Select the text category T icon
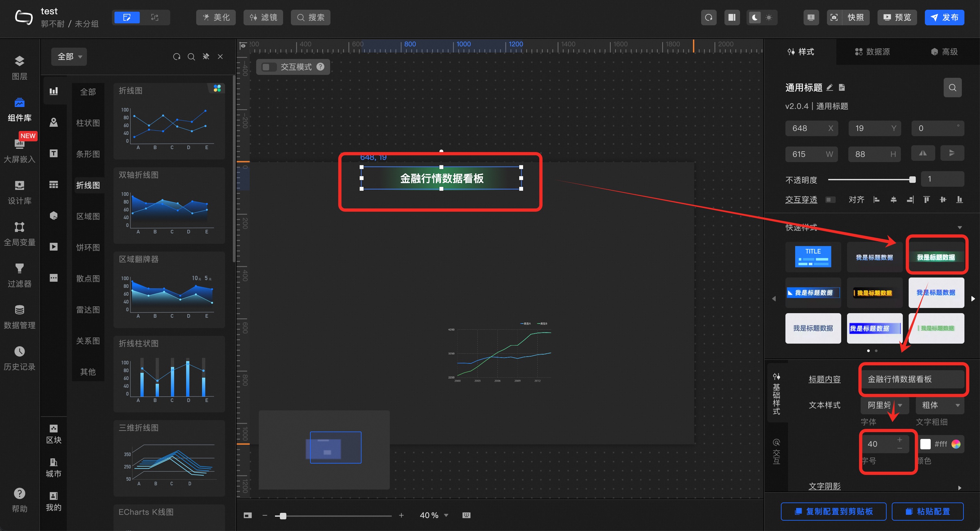The image size is (980, 531). point(54,153)
